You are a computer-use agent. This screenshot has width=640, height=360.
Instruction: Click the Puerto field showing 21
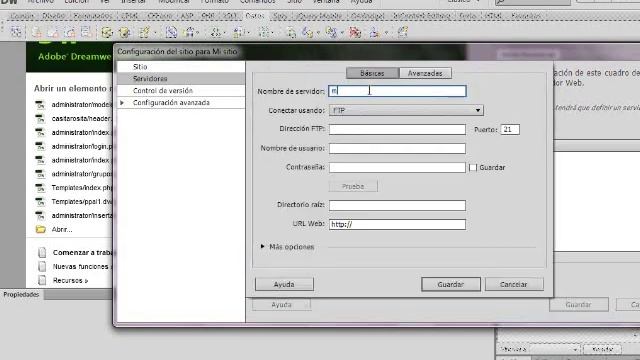point(510,129)
